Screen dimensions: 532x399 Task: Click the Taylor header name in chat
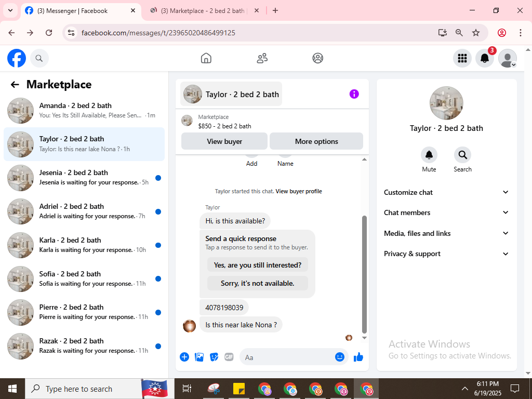tap(242, 95)
